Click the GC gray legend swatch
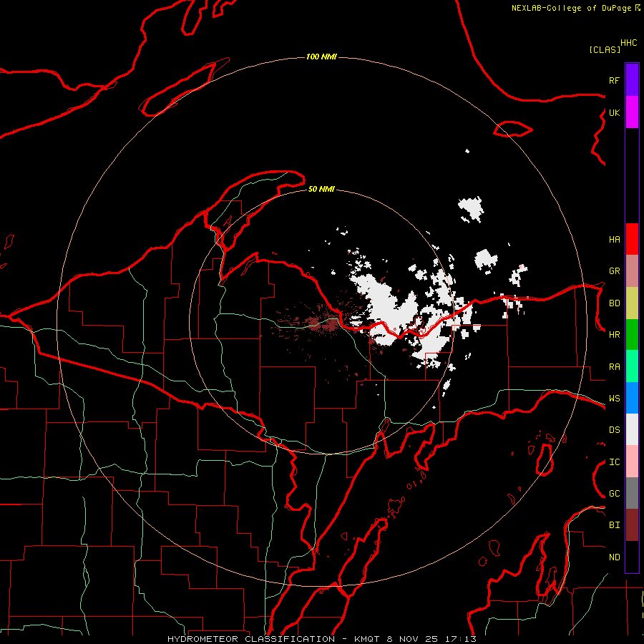Viewport: 644px width, 644px height. pos(632,493)
